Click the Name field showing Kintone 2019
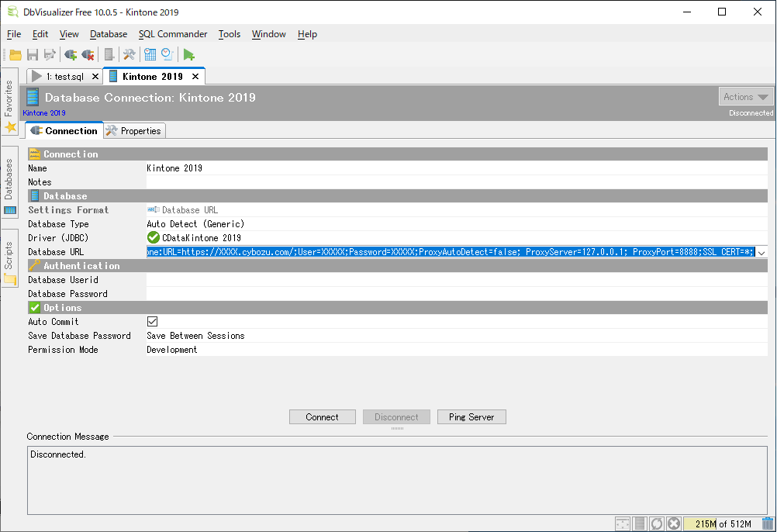The image size is (777, 532). point(457,168)
